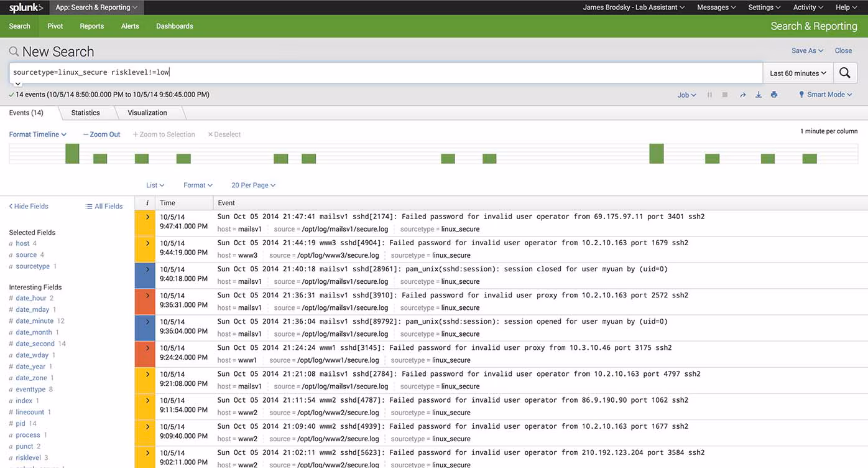Click inside the search query input field
Viewport: 868px width, 468px height.
coord(249,72)
